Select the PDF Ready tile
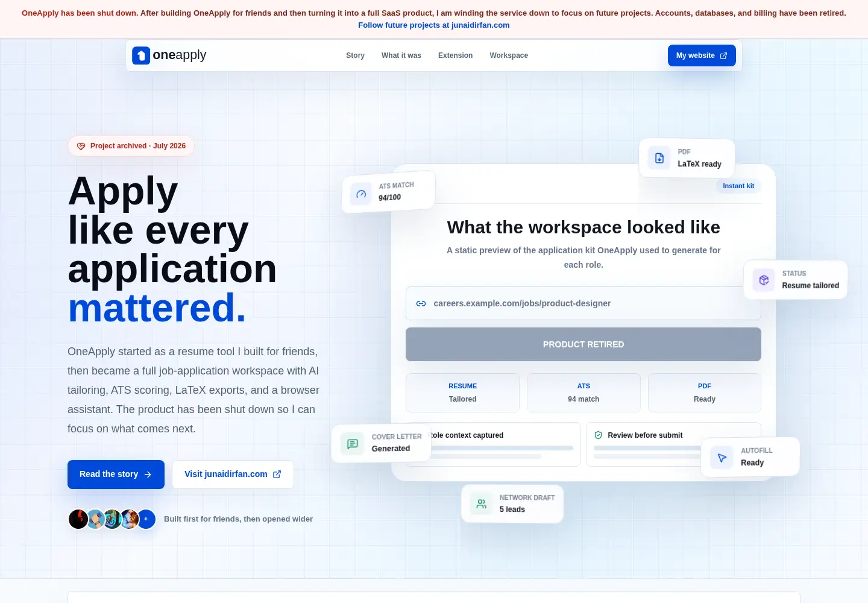Screen dimensions: 868x603 click(x=705, y=393)
